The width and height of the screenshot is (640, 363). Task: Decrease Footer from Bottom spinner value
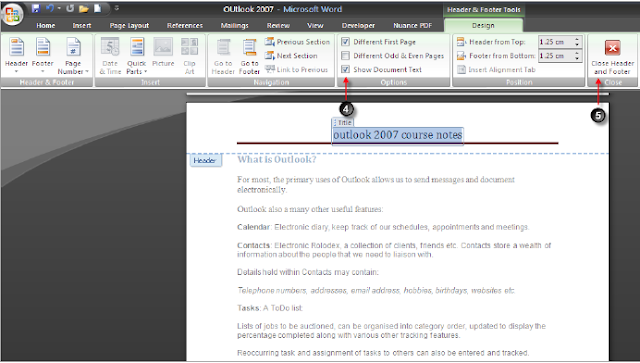coord(577,58)
